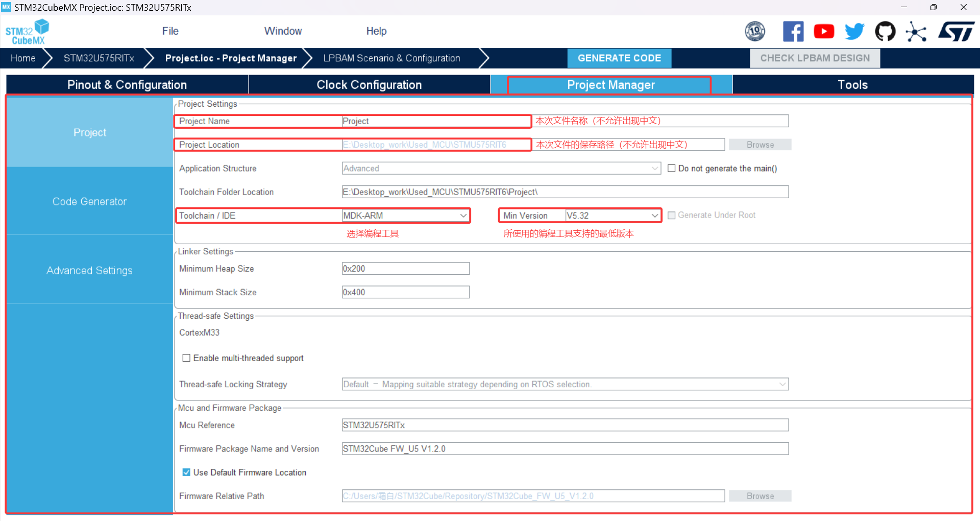
Task: Select the Project side tab
Action: [x=90, y=132]
